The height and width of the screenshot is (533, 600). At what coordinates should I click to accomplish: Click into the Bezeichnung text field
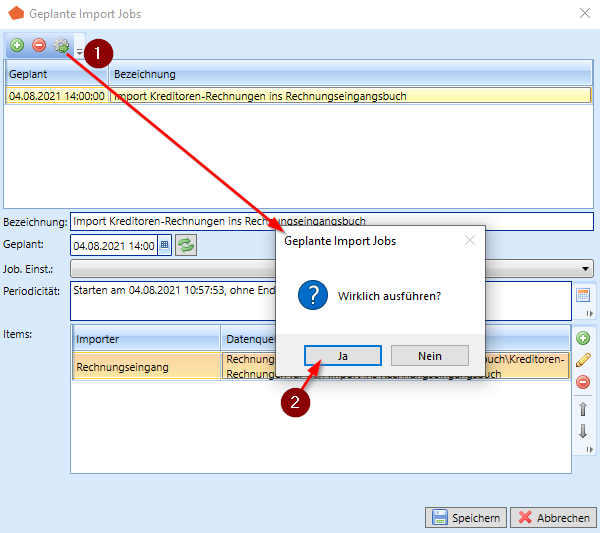point(330,221)
